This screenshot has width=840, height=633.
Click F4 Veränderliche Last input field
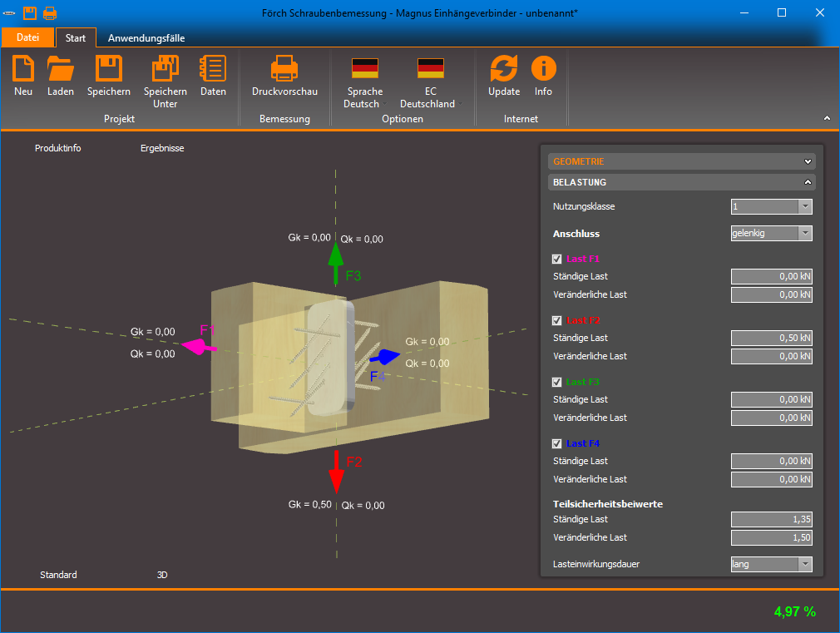(772, 480)
